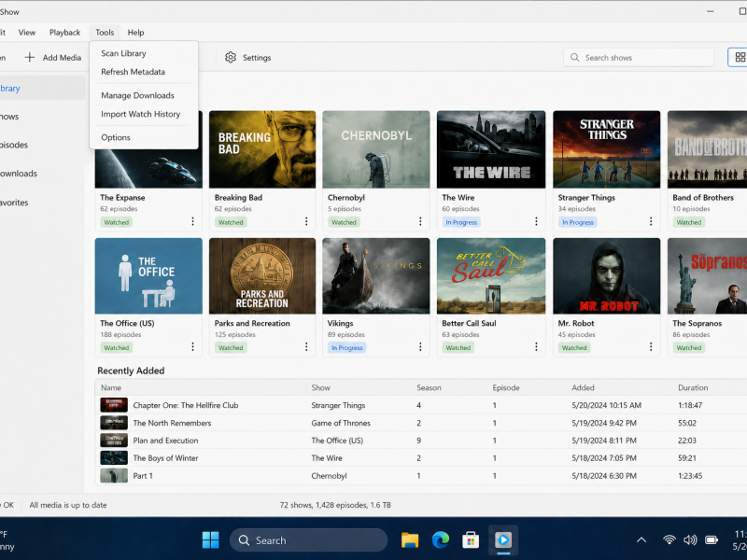The image size is (747, 560).
Task: Open Mr. Robot poster thumbnail
Action: 606,275
